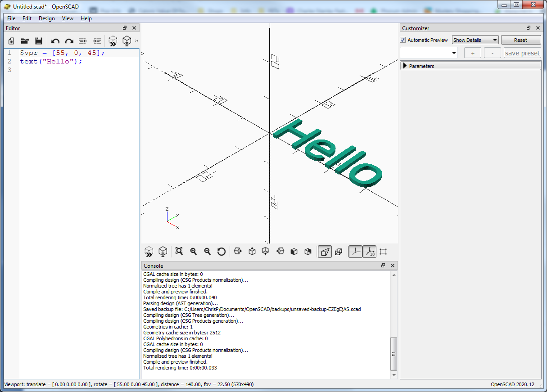Click the Render icon in the viewport toolbar
The image size is (547, 392).
163,252
